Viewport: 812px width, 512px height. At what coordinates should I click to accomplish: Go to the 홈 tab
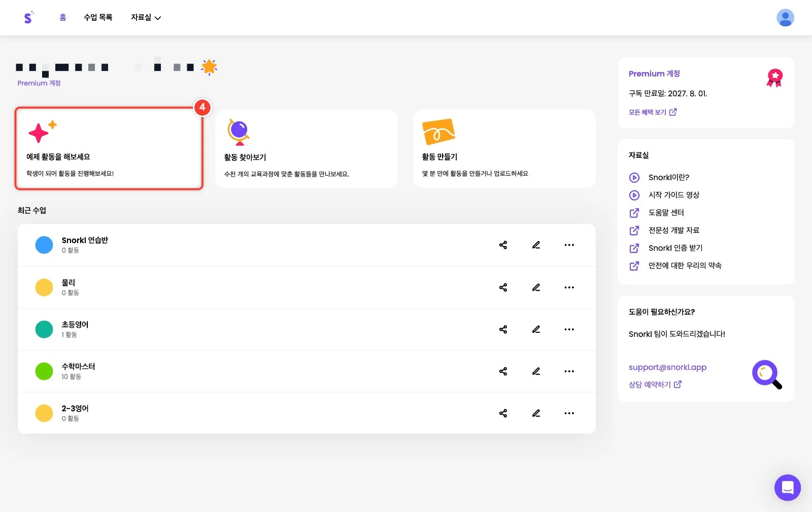pyautogui.click(x=63, y=18)
